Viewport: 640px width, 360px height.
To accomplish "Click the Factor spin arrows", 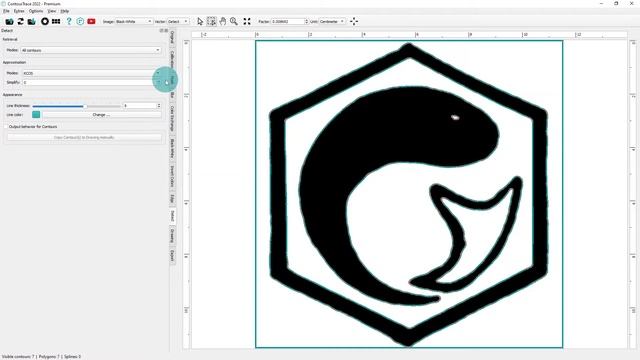I will point(307,21).
